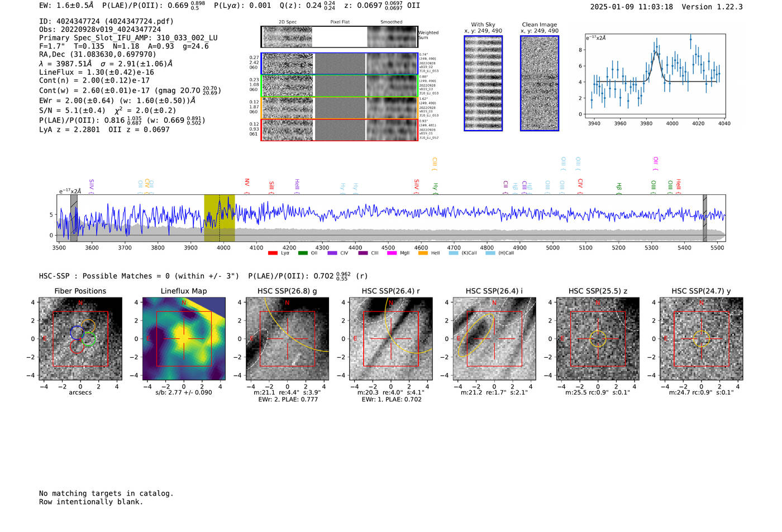Open the HSC SSP(26.4) i cutout
Image resolution: width=782 pixels, height=532 pixels.
494,339
